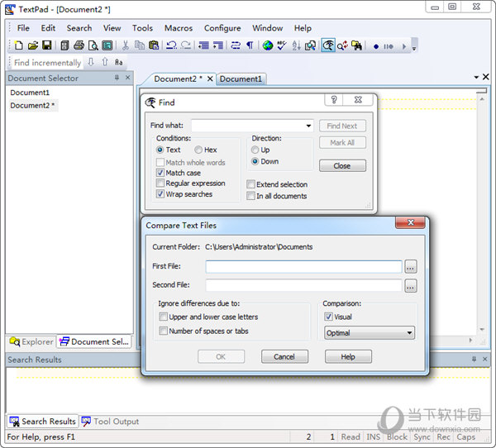Click Help in Compare Text Files
Viewport: 496px width, 448px height.
point(348,357)
